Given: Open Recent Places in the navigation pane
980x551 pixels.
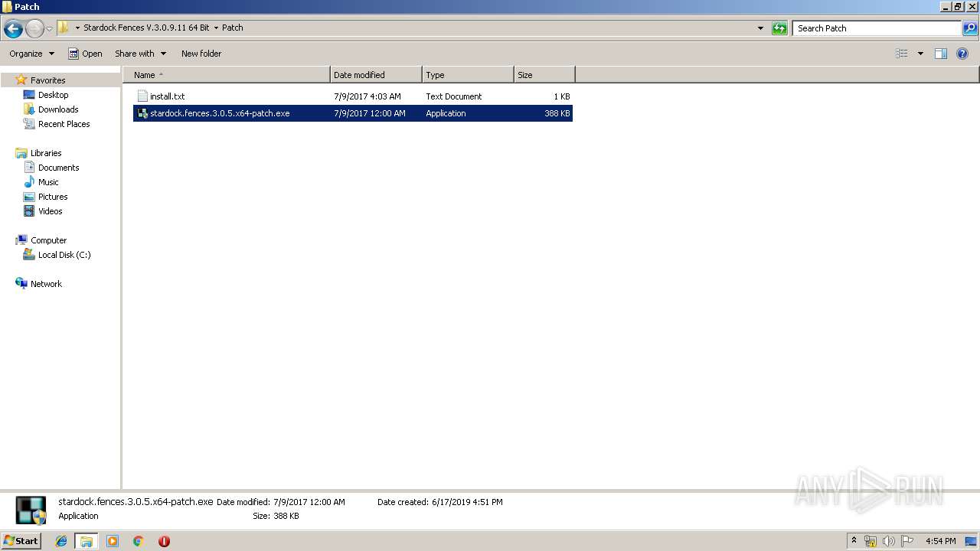Looking at the screenshot, I should [x=64, y=124].
